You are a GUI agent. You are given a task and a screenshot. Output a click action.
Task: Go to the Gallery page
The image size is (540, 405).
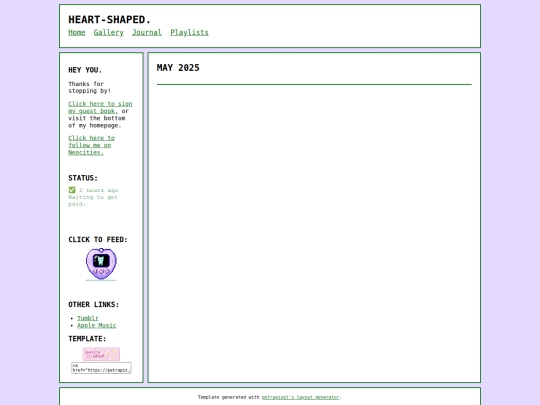pos(108,32)
